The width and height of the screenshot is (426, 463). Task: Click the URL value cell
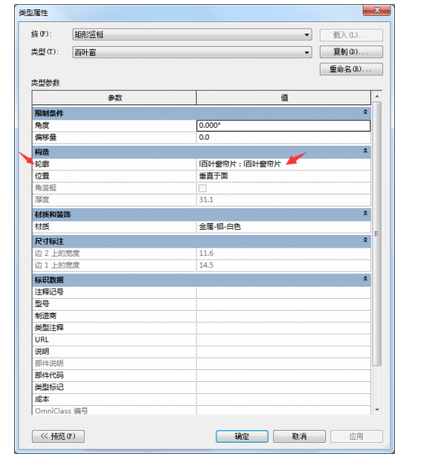(283, 340)
